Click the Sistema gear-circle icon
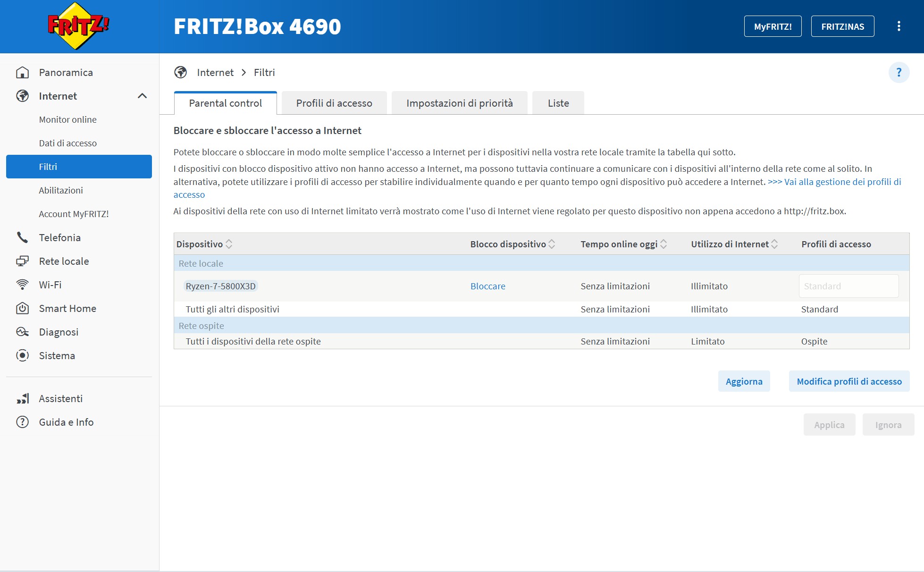924x572 pixels. click(22, 355)
